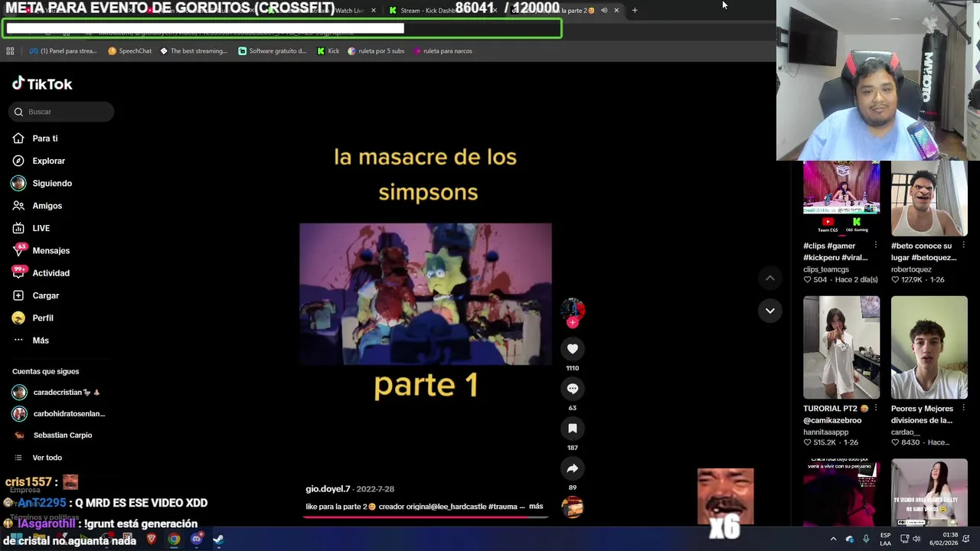
Task: Open the options menu on #beto conoce card
Action: tap(963, 246)
